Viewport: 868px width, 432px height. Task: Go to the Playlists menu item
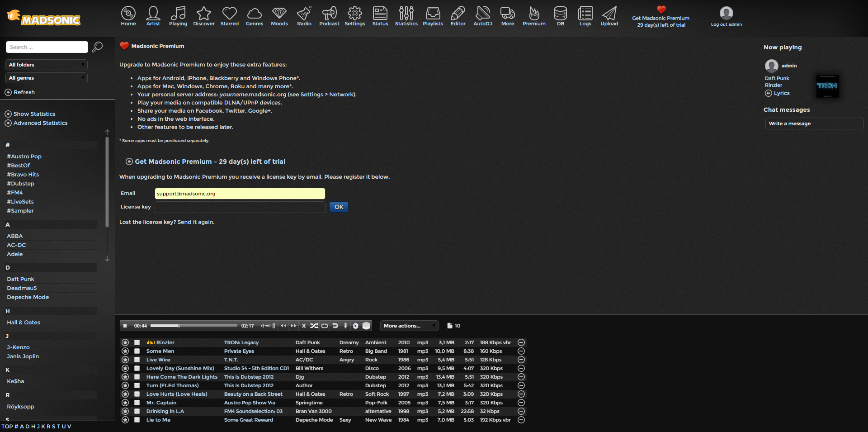[x=433, y=16]
